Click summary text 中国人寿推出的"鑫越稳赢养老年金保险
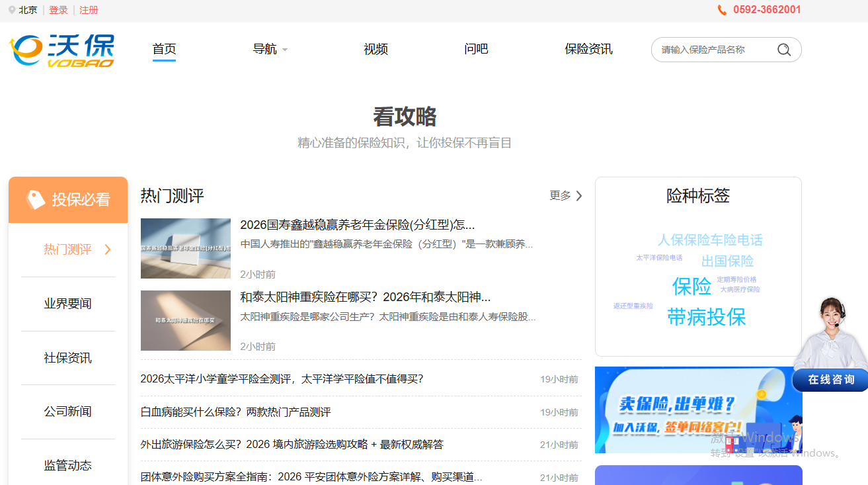Viewport: 868px width, 485px height. (386, 244)
